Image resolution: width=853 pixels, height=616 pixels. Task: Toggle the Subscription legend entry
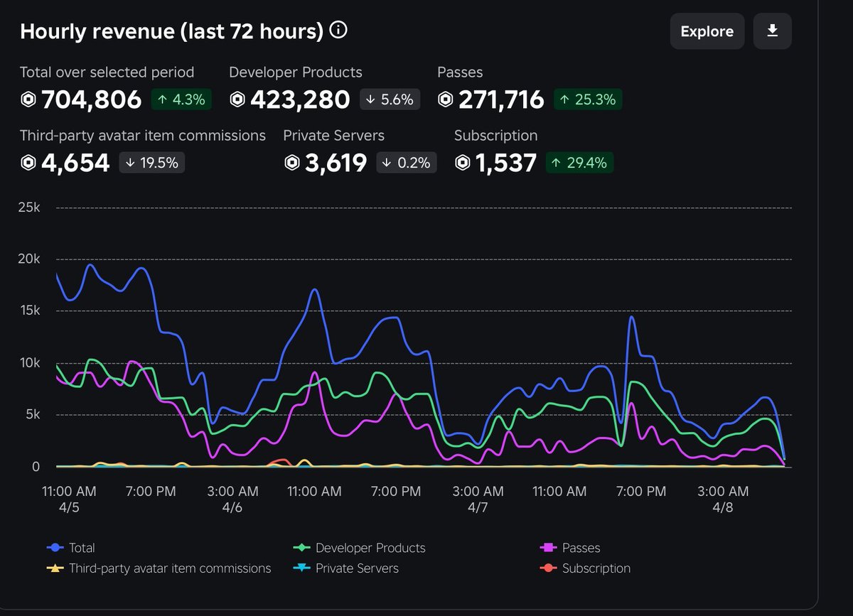click(x=585, y=568)
